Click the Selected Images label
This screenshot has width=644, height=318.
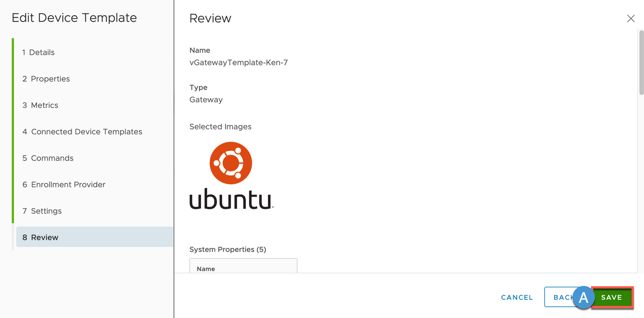pos(220,126)
